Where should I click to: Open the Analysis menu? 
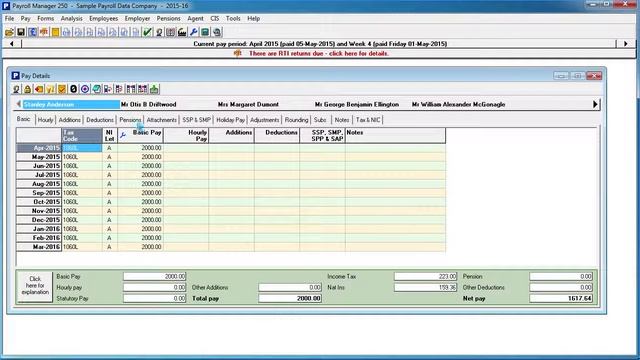(71, 18)
